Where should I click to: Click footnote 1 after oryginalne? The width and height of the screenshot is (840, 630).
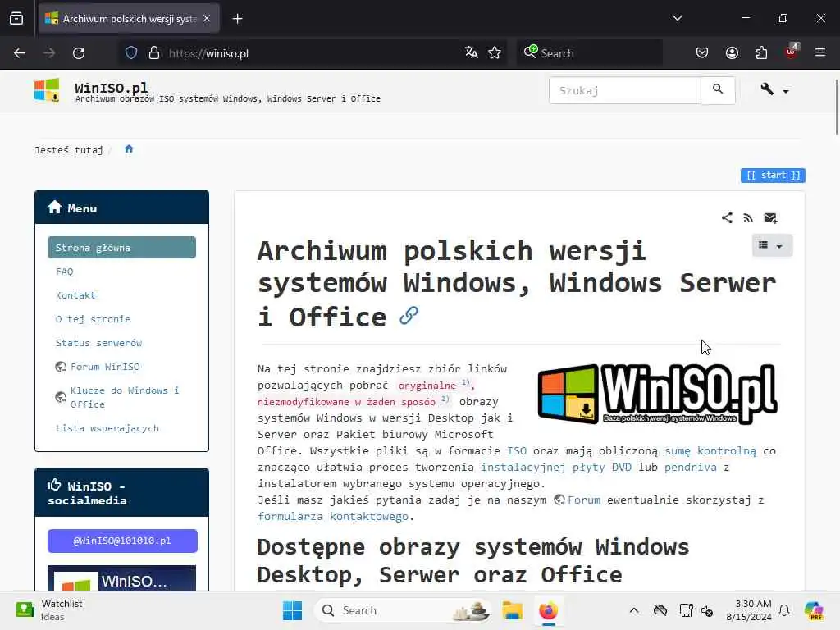pyautogui.click(x=466, y=382)
